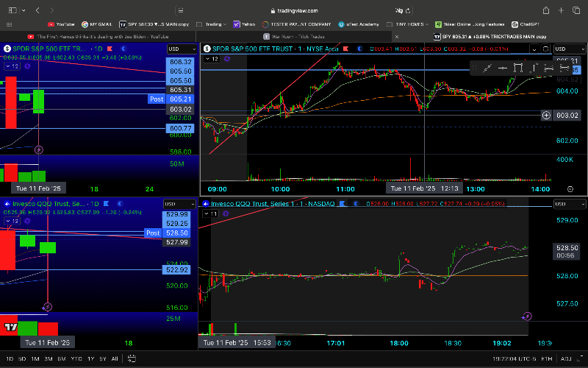Viewport: 588px width, 368px height.
Task: Click the moon session icon on the SPY daily chart
Action: [123, 49]
